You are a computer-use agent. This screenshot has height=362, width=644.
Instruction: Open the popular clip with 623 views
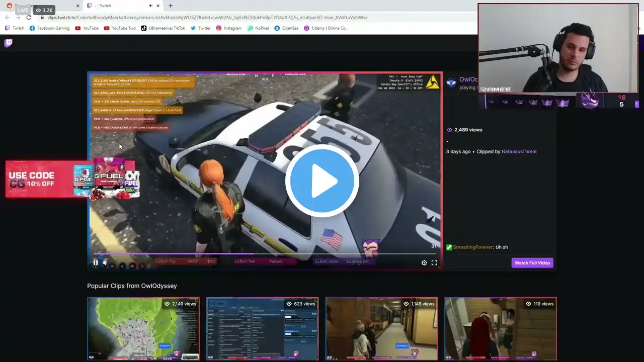click(262, 329)
